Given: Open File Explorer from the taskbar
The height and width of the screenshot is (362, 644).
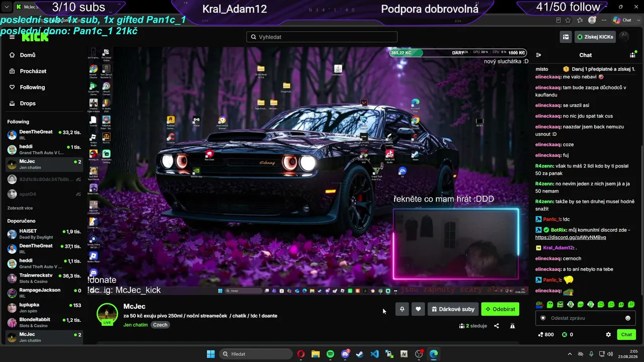Looking at the screenshot, I should [x=315, y=354].
